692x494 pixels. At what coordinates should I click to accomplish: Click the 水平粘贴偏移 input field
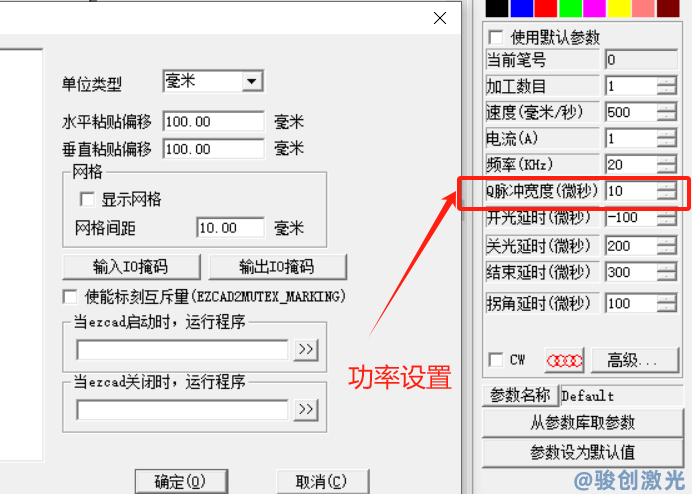214,121
